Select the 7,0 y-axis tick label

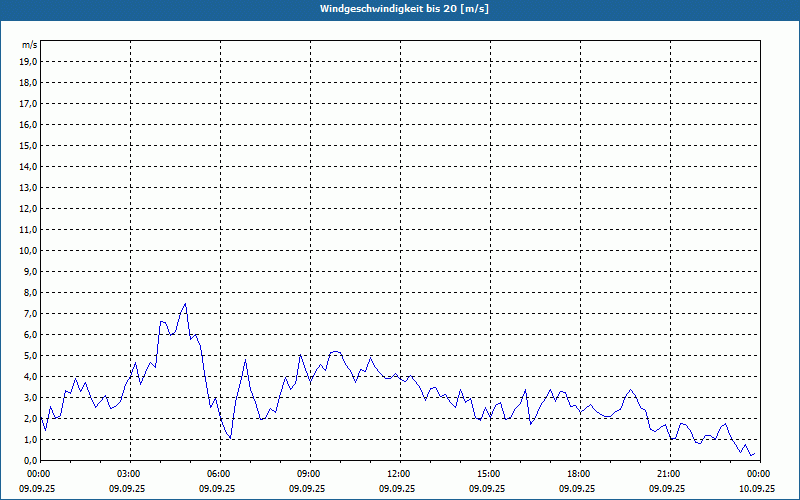(x=29, y=313)
